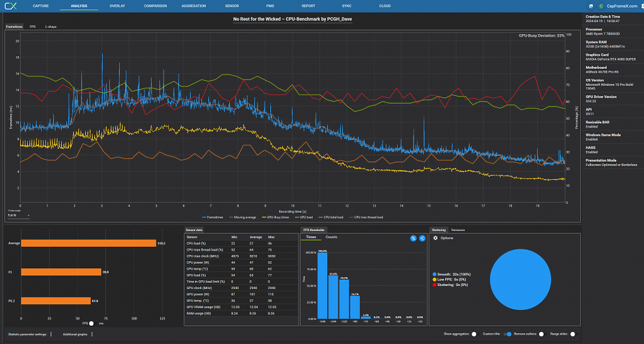Open the Stuttering Options gear icon
644x344 pixels.
click(x=436, y=238)
